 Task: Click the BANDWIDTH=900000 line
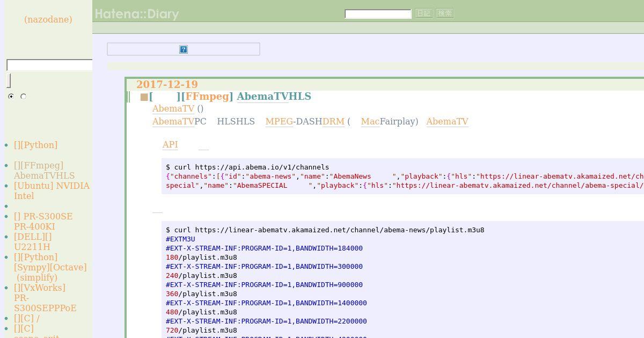(x=264, y=284)
